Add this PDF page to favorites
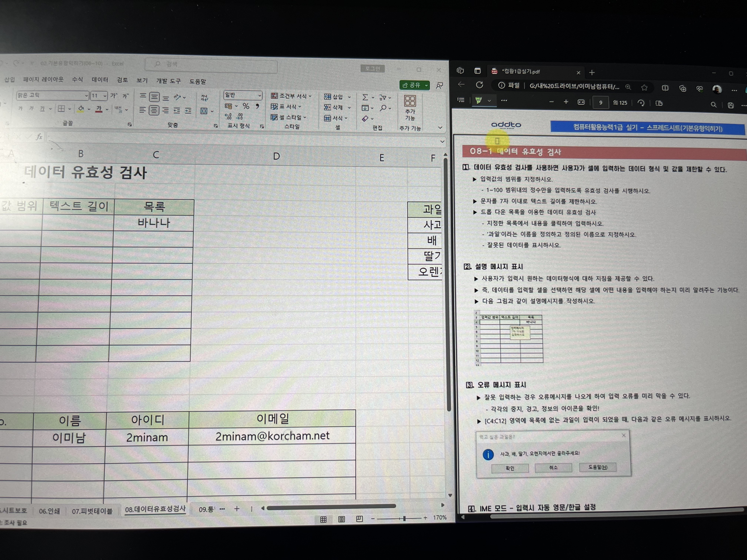 [644, 87]
